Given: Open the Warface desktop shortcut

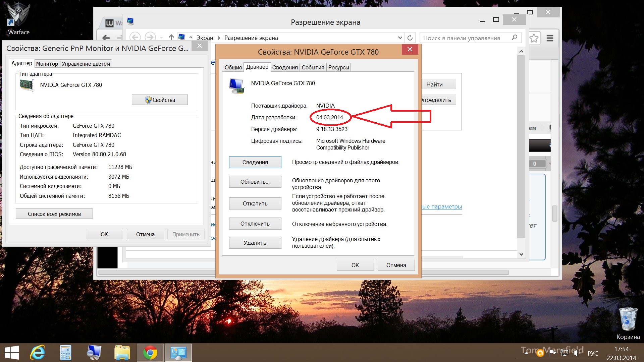Looking at the screenshot, I should (x=18, y=18).
